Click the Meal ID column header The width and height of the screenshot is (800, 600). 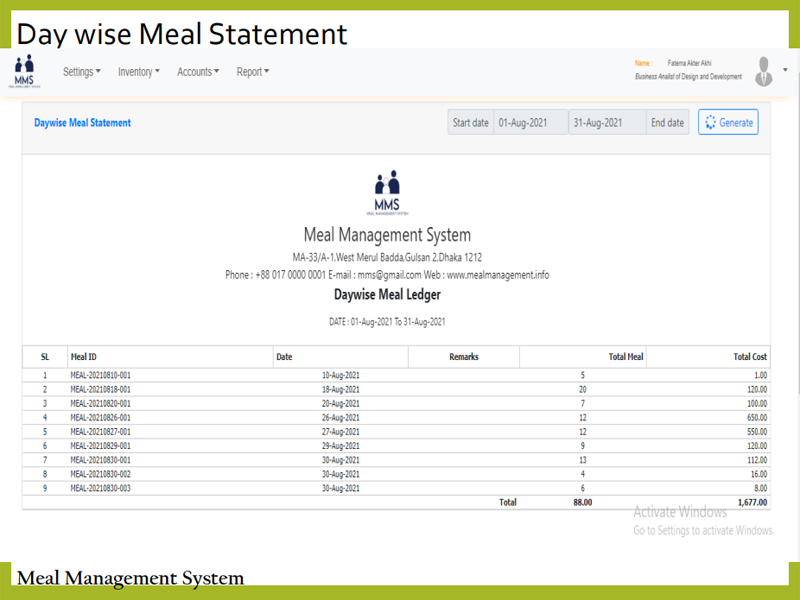84,357
